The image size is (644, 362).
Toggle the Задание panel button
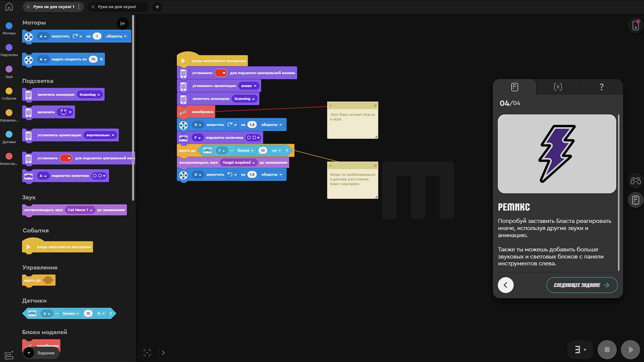[x=41, y=353]
